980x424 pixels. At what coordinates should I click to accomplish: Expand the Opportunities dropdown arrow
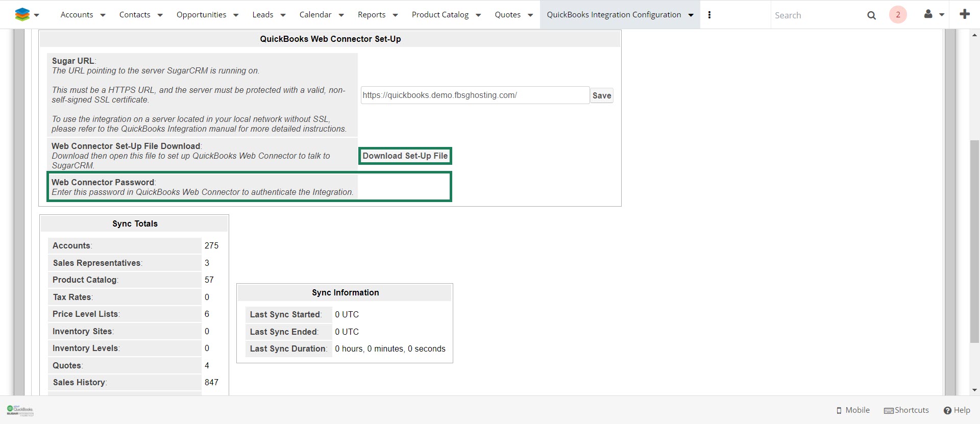point(236,15)
